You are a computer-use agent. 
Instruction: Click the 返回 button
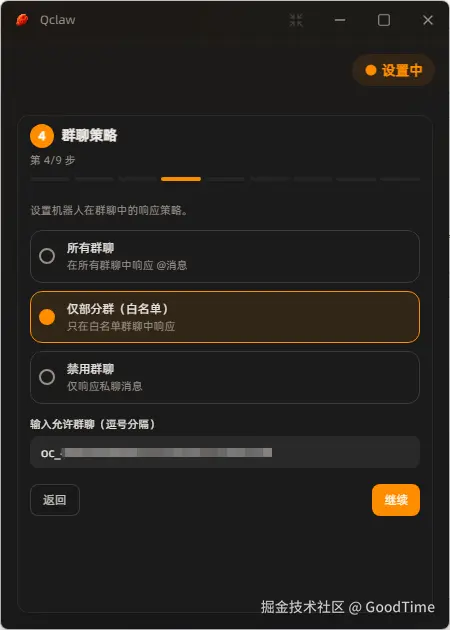55,500
